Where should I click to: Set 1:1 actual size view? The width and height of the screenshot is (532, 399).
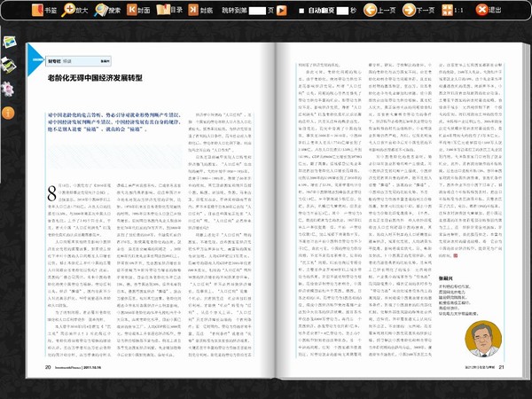click(x=452, y=10)
